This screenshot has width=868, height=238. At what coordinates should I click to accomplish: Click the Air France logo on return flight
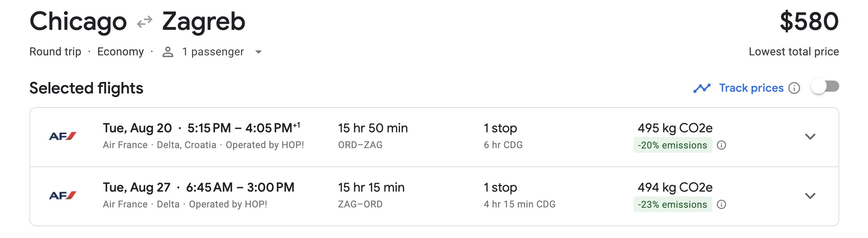[63, 196]
